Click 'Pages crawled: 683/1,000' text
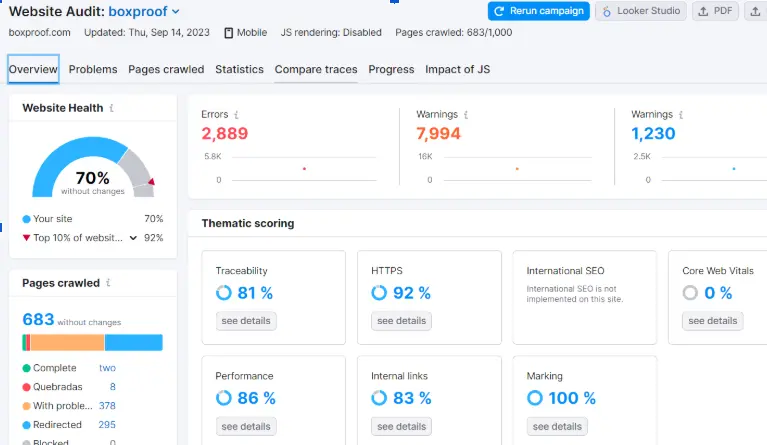The height and width of the screenshot is (445, 767). coord(453,33)
